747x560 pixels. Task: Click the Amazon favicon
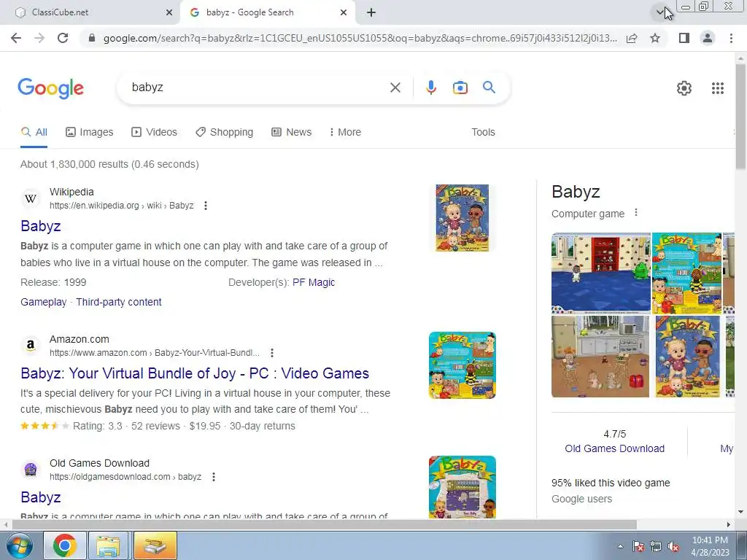point(31,345)
